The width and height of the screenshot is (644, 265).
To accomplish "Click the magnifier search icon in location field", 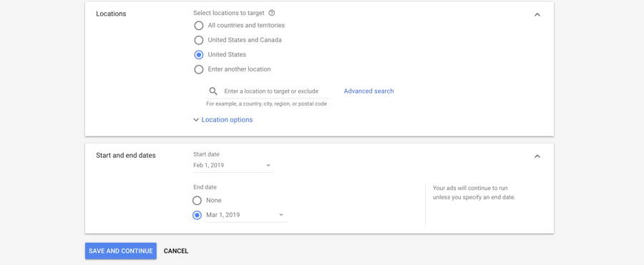I will click(x=213, y=91).
